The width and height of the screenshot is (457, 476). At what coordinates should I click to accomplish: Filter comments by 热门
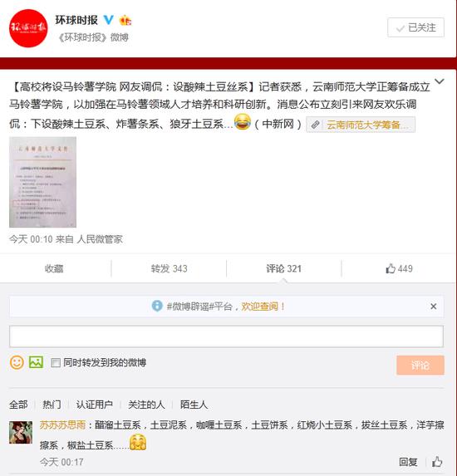coord(52,405)
